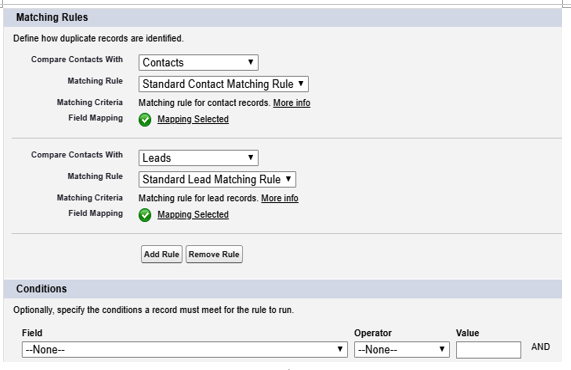Image resolution: width=571 pixels, height=370 pixels.
Task: Click the 'Optionally, specify the conditions' description
Action: [153, 310]
